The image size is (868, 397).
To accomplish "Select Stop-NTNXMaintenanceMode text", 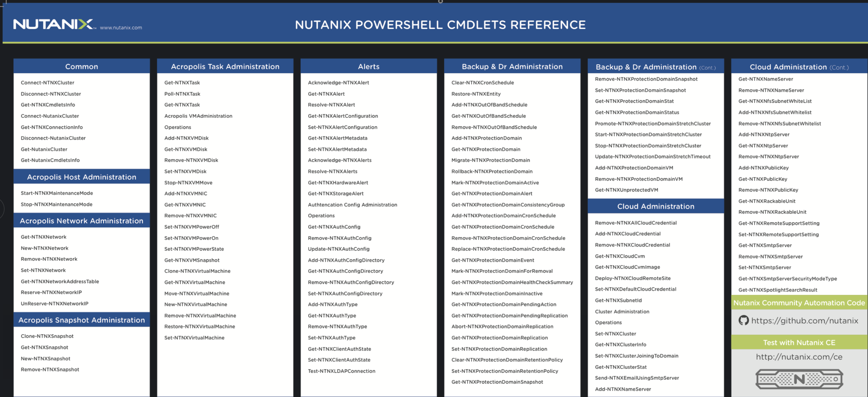I will tap(57, 204).
